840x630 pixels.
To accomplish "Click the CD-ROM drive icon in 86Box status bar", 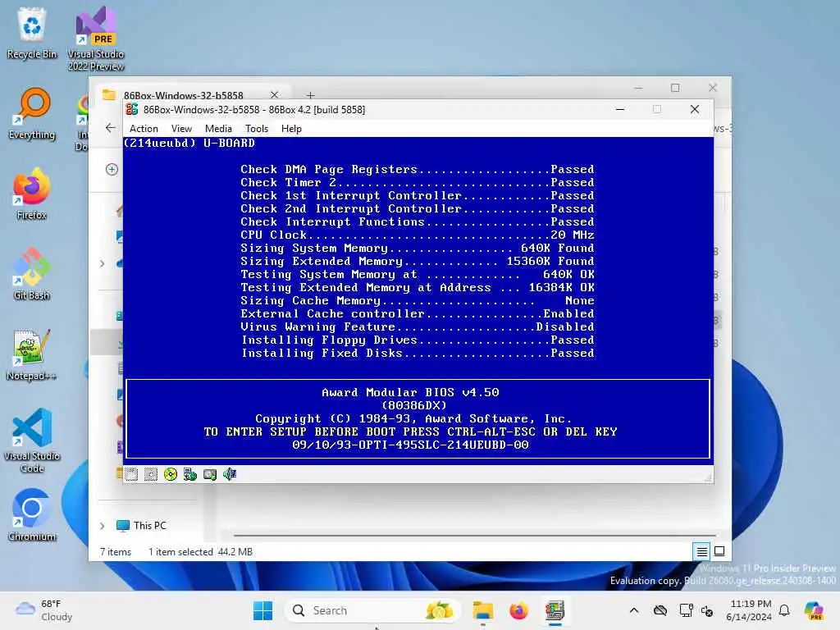I will tap(171, 474).
